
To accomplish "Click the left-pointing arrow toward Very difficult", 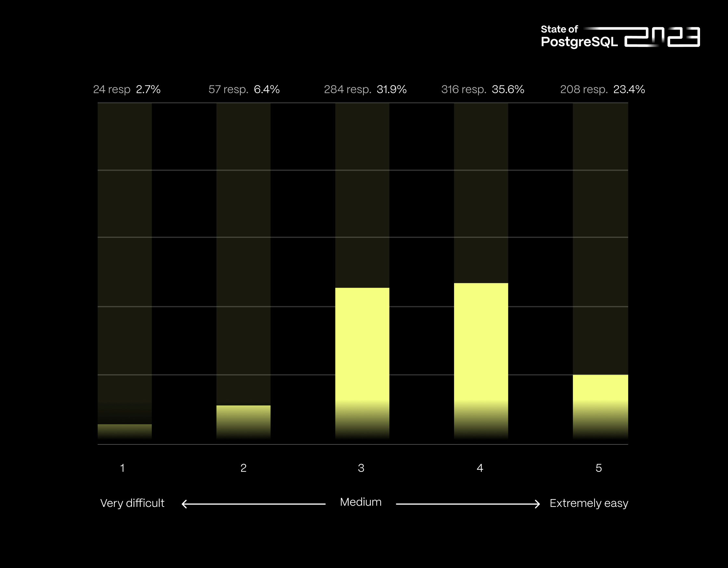I will click(x=253, y=504).
